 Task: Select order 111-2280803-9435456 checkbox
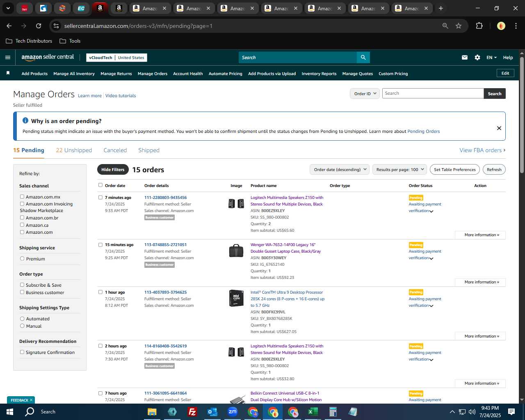(100, 197)
